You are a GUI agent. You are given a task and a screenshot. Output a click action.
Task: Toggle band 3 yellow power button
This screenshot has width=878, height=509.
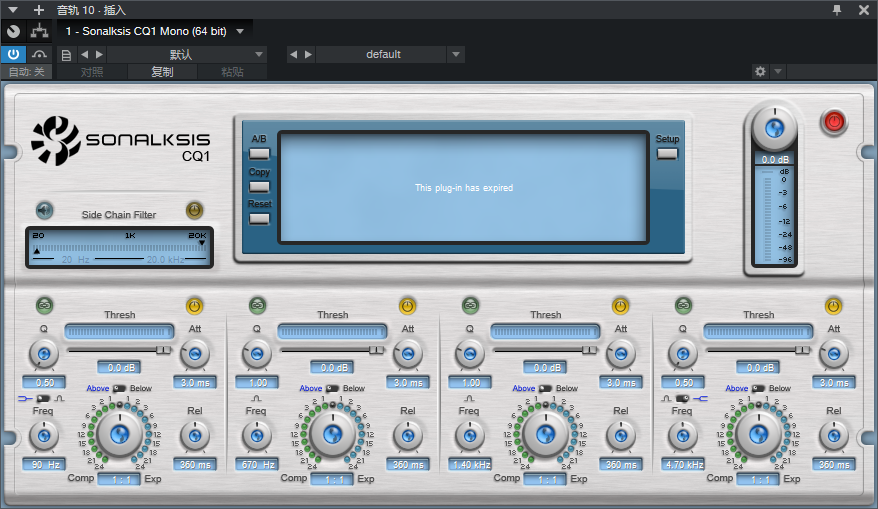tap(620, 306)
